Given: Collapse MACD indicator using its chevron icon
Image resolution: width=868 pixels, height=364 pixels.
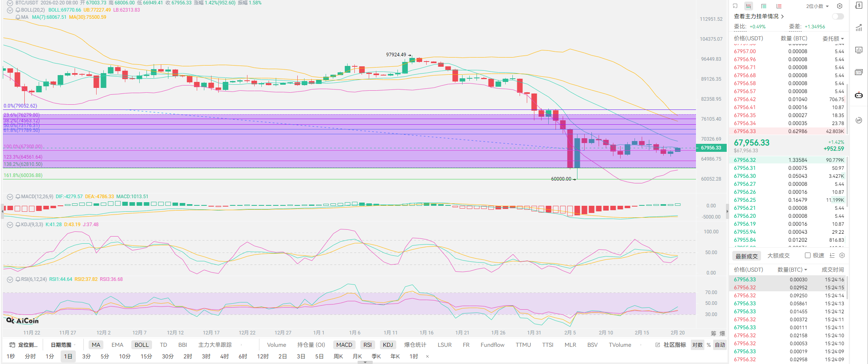Looking at the screenshot, I should point(10,197).
